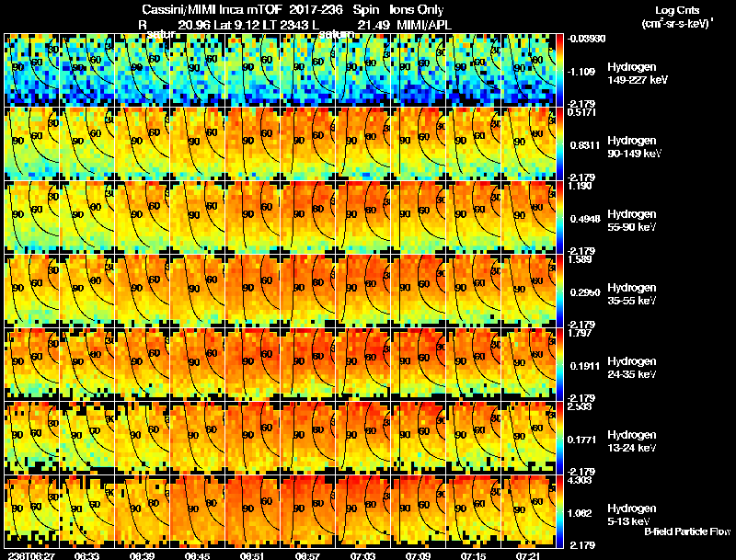
Task: Click the 'Spin' label in the header
Action: pyautogui.click(x=365, y=9)
